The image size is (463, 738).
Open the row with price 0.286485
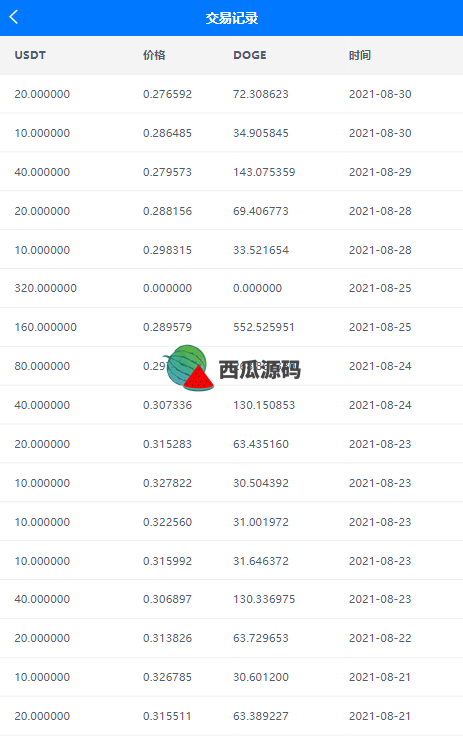coord(232,133)
